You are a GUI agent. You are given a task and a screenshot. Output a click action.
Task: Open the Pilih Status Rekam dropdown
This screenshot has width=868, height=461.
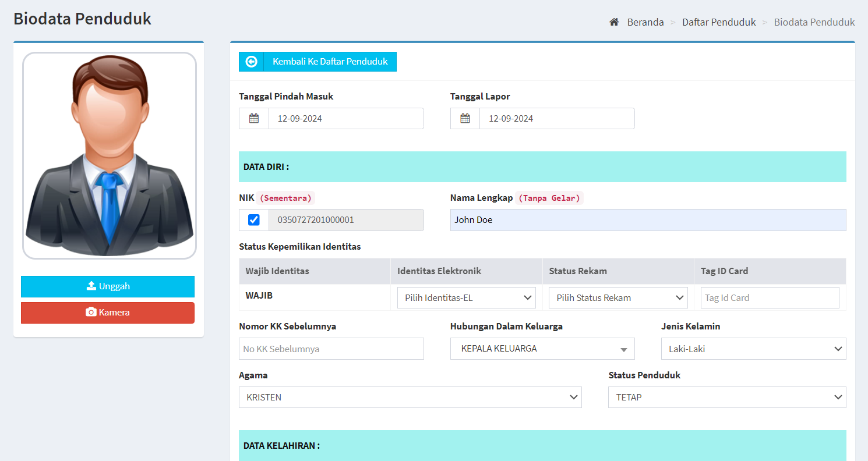coord(618,297)
